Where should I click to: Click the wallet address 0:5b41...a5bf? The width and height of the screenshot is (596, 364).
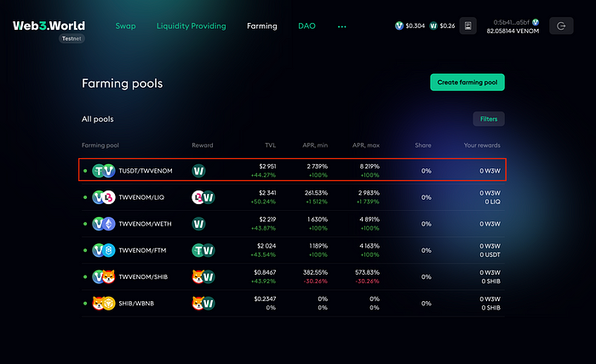click(x=511, y=22)
